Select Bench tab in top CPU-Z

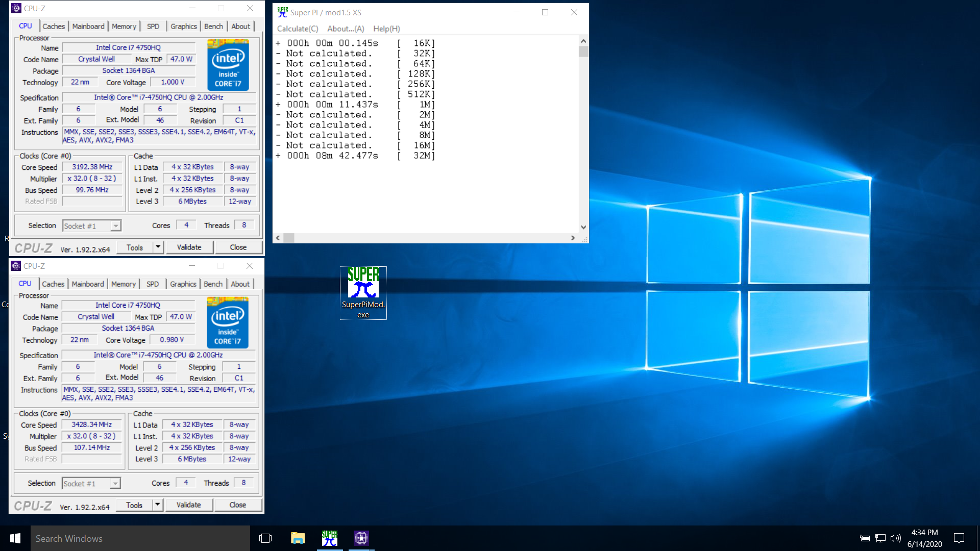pyautogui.click(x=213, y=27)
